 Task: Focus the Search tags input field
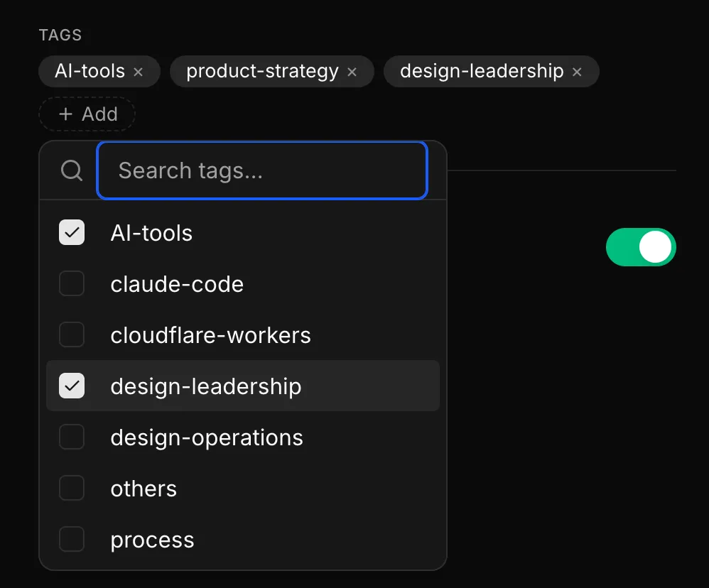click(262, 170)
